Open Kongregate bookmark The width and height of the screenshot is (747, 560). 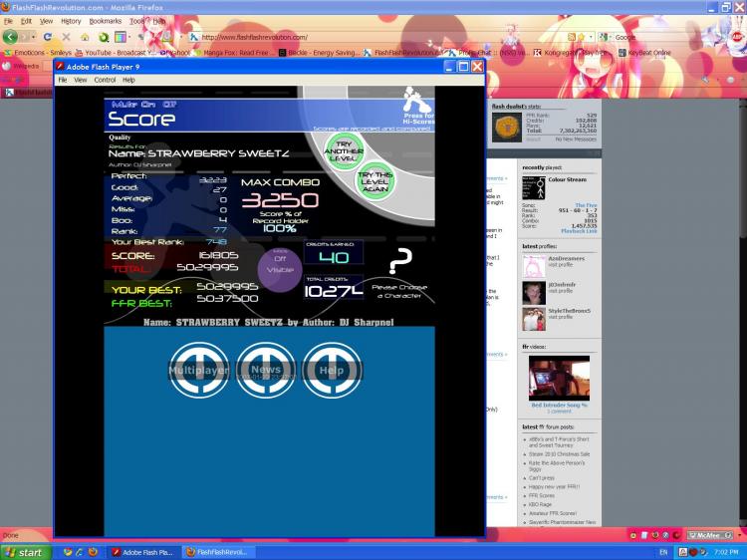(571, 53)
